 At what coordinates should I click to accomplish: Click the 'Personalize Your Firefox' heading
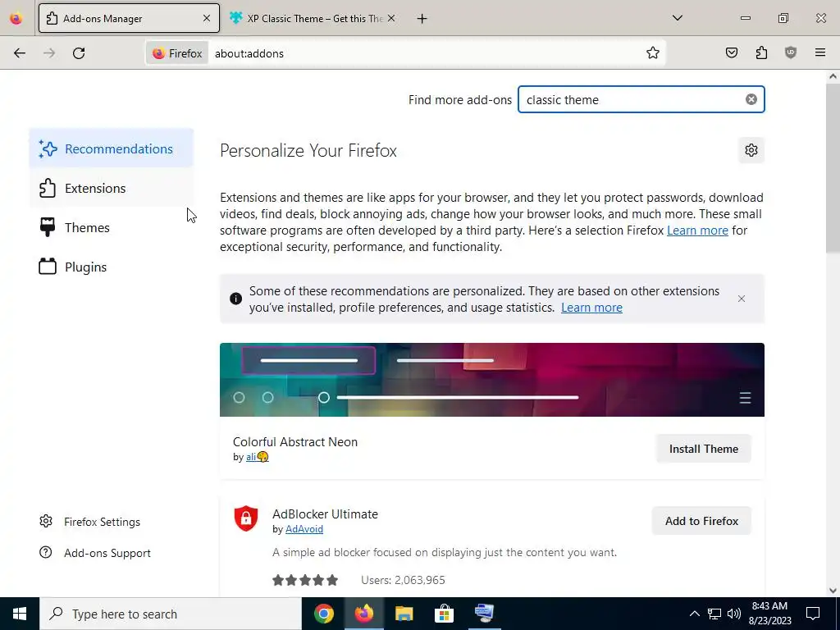click(x=308, y=151)
